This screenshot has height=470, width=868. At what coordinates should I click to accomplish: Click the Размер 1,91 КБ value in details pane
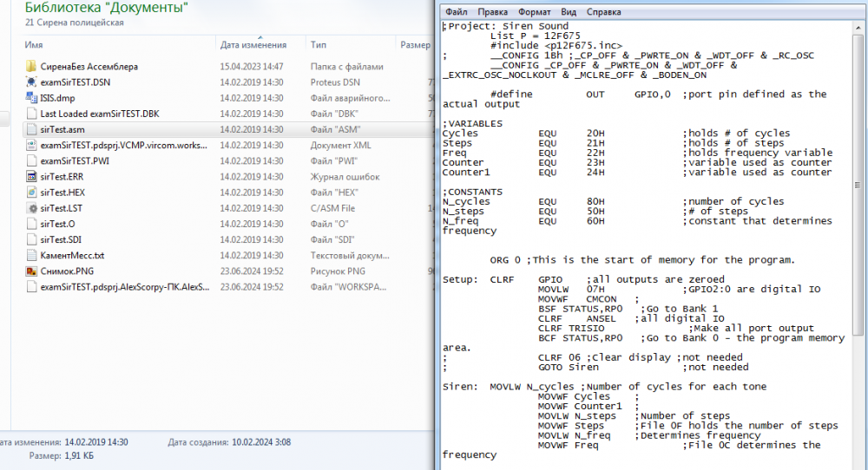79,455
